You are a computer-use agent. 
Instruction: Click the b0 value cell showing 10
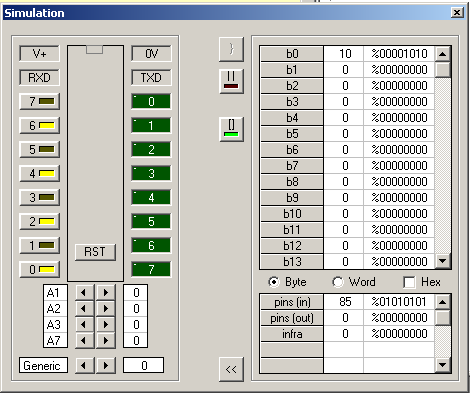pyautogui.click(x=344, y=54)
